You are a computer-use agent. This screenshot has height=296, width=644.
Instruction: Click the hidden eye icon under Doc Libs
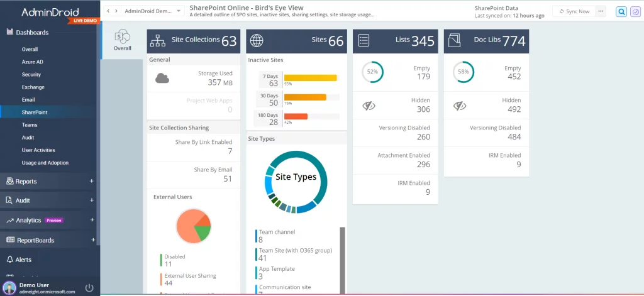[x=460, y=106]
